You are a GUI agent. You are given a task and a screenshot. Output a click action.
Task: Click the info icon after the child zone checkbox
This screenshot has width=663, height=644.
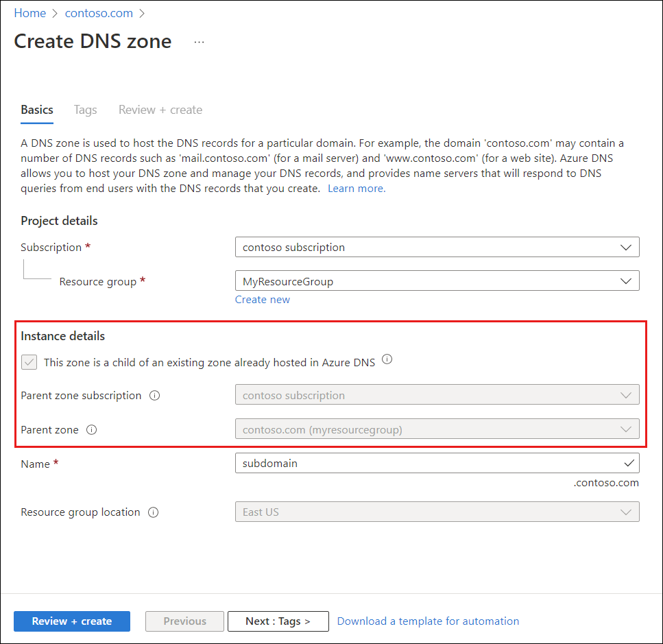[387, 359]
